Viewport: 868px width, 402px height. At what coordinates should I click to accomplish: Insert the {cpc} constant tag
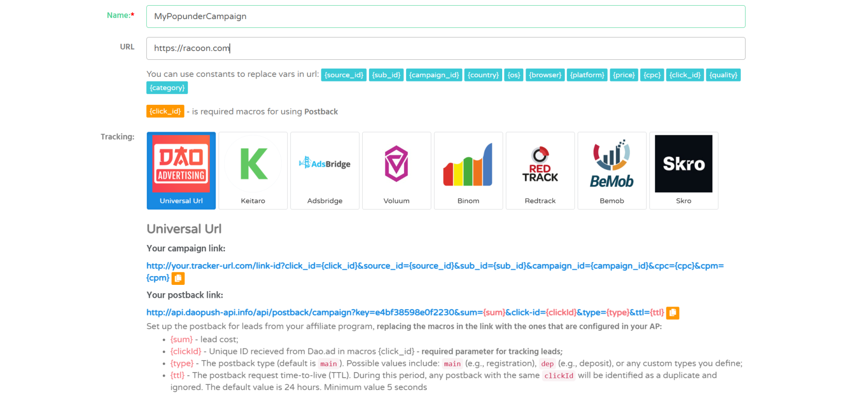pos(652,75)
